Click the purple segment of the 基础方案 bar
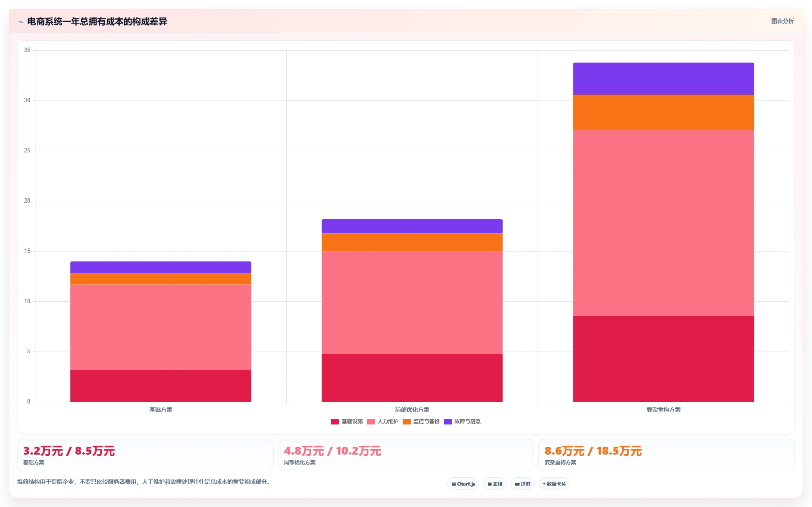 (x=161, y=267)
